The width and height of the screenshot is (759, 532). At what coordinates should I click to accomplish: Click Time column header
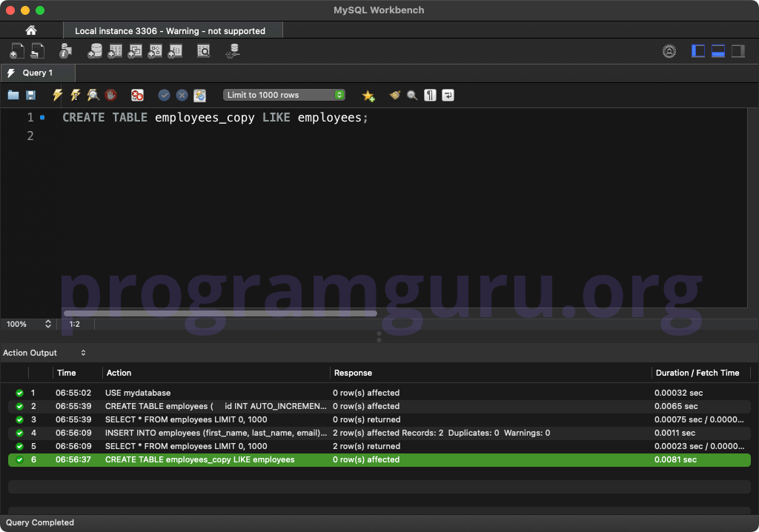point(66,373)
